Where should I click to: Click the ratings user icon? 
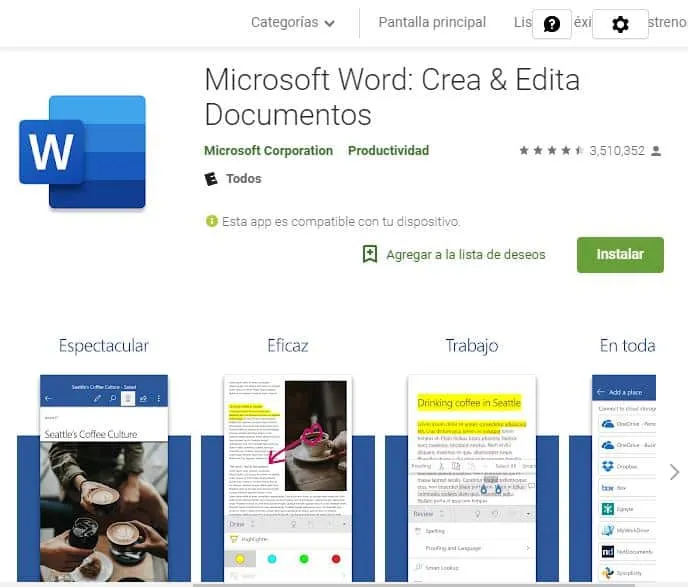click(656, 151)
